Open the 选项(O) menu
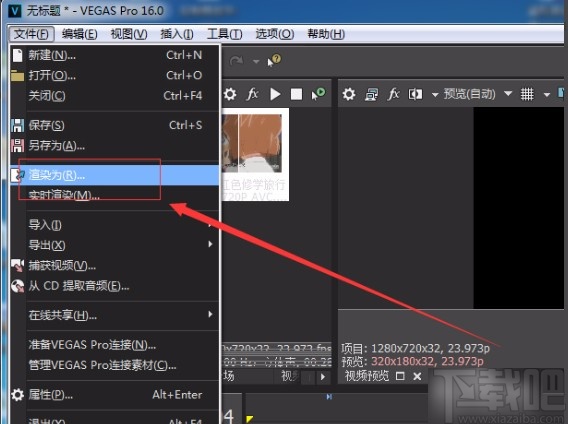This screenshot has width=568, height=424. point(275,34)
